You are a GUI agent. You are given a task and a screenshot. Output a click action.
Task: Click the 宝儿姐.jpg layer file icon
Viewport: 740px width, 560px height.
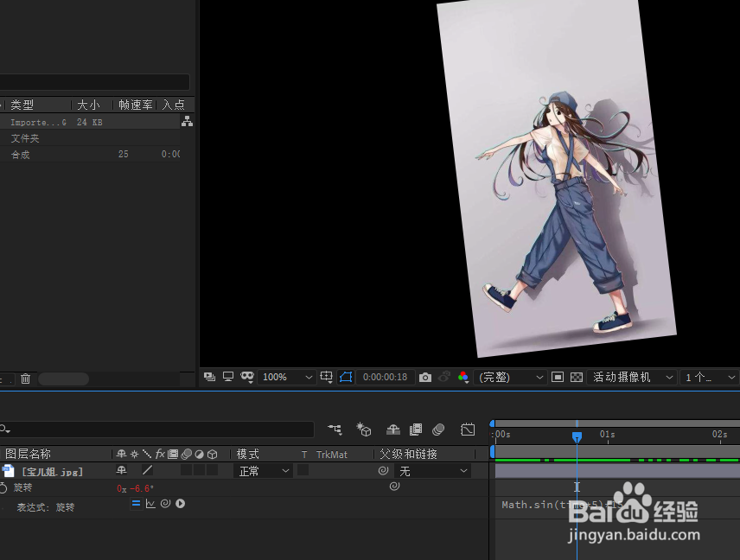coord(9,470)
